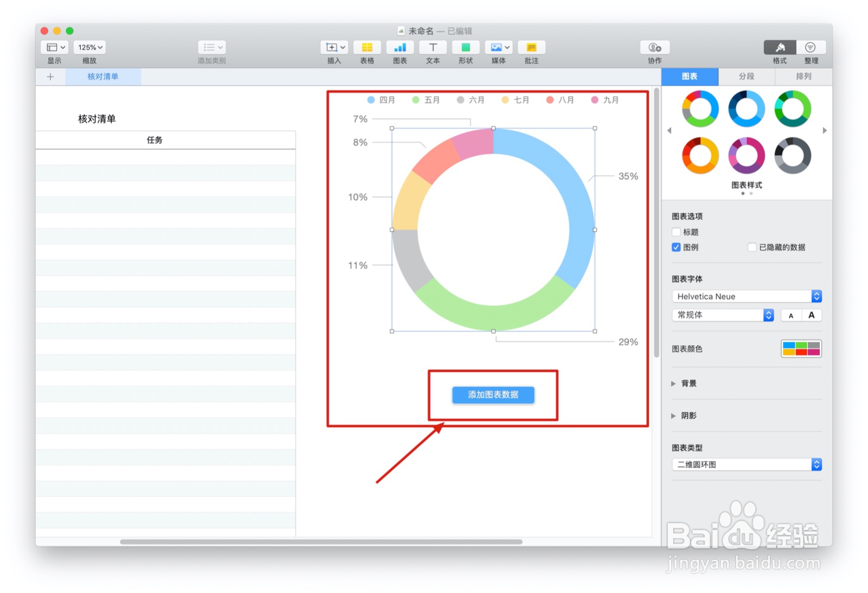
Task: Decrease chart font size with small A
Action: [x=791, y=315]
